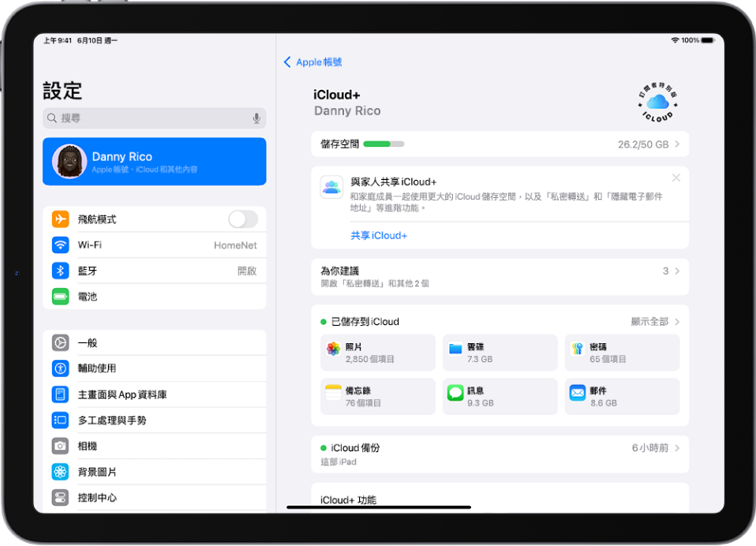Expand the storage (儲存空間) row chevron
This screenshot has height=546, width=756.
point(677,144)
